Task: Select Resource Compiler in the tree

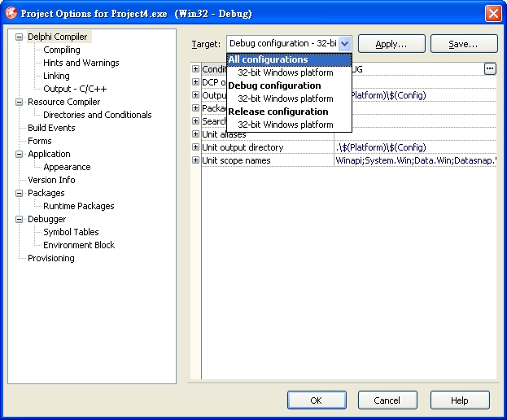Action: coord(64,102)
